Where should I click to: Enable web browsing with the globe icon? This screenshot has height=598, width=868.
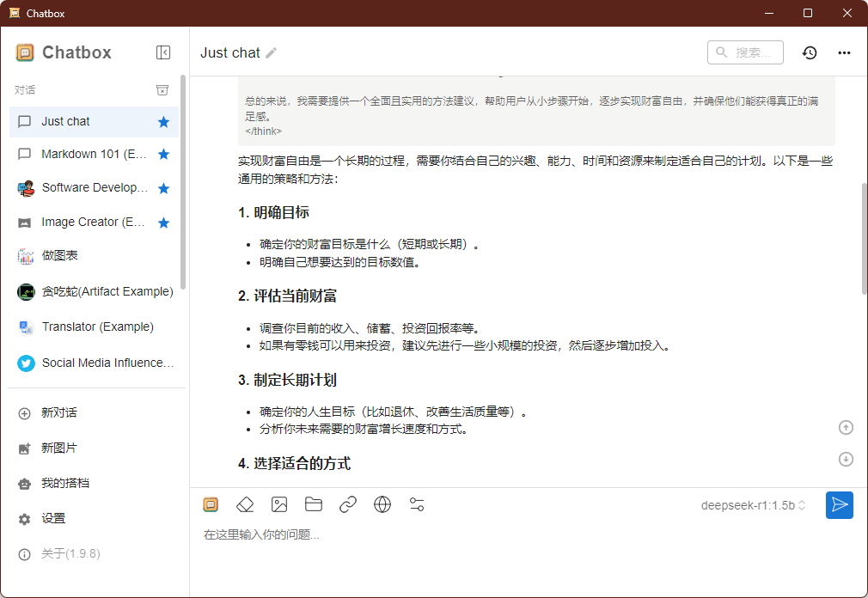(382, 504)
